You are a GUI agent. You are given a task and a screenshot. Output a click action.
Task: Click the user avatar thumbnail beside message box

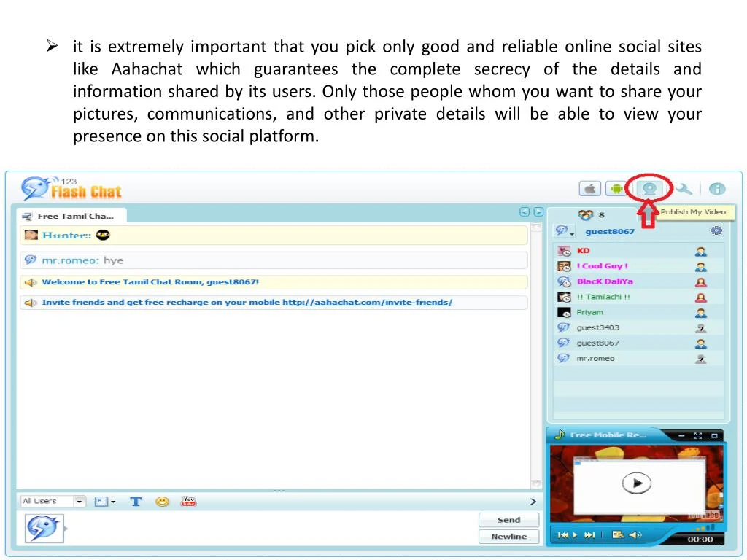pos(44,528)
